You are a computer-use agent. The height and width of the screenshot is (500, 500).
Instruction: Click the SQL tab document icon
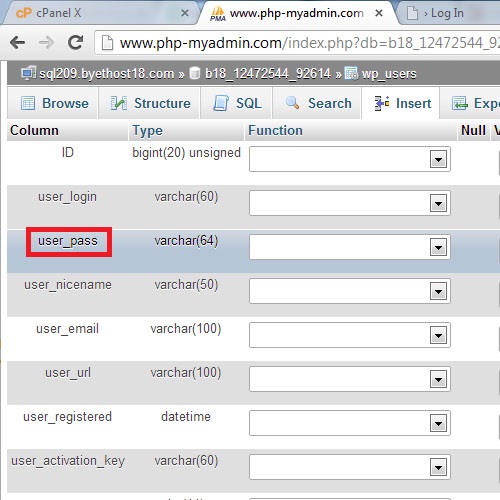click(x=221, y=103)
